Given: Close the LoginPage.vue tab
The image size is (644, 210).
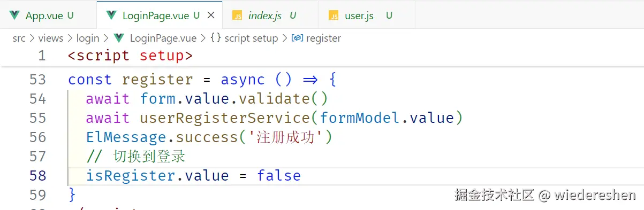Looking at the screenshot, I should point(211,15).
